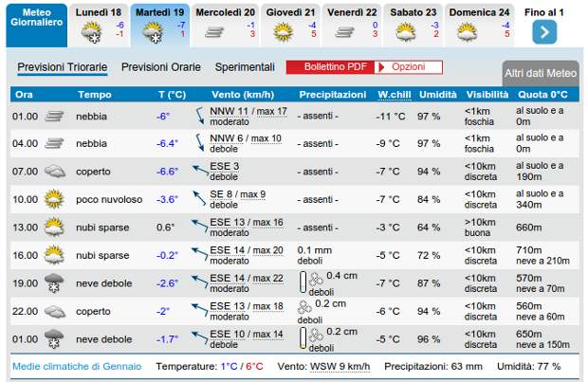Click the snowflake precipitation icon at 22.00
588x382 pixels.
pyautogui.click(x=304, y=307)
